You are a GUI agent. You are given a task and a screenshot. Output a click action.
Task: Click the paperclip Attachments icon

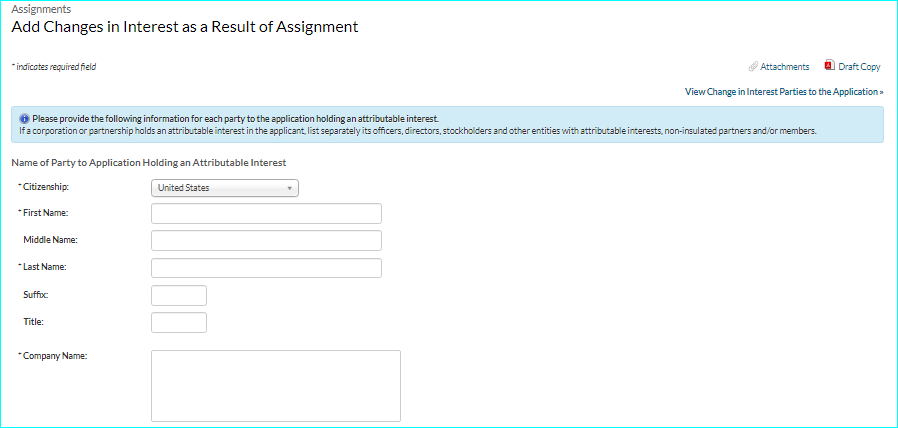click(x=753, y=67)
